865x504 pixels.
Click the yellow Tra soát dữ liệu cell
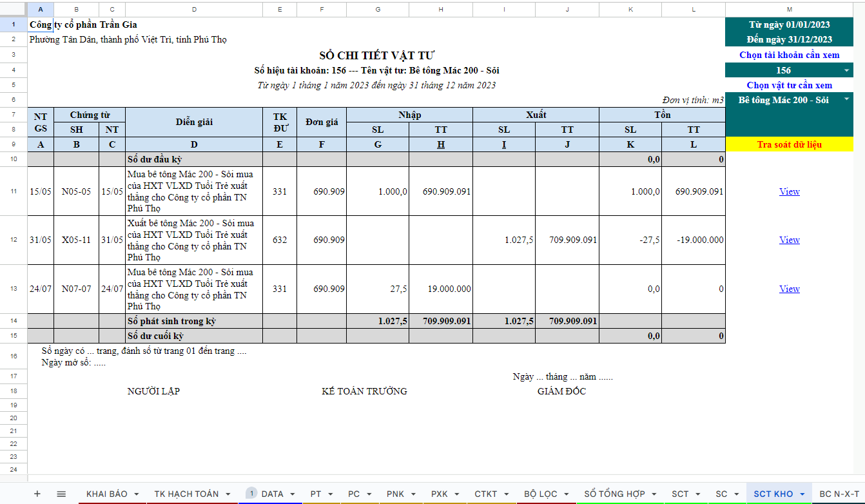pyautogui.click(x=789, y=144)
